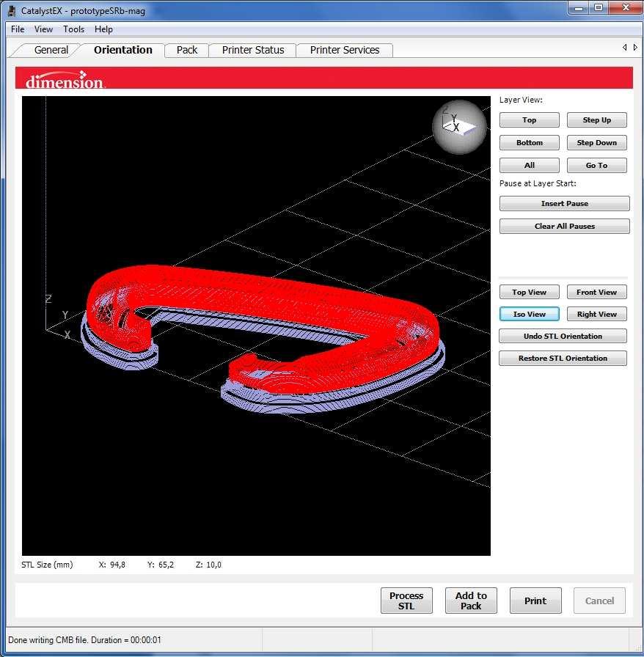Minimize the CatalystEX window
Image resolution: width=644 pixels, height=657 pixels.
coord(579,8)
